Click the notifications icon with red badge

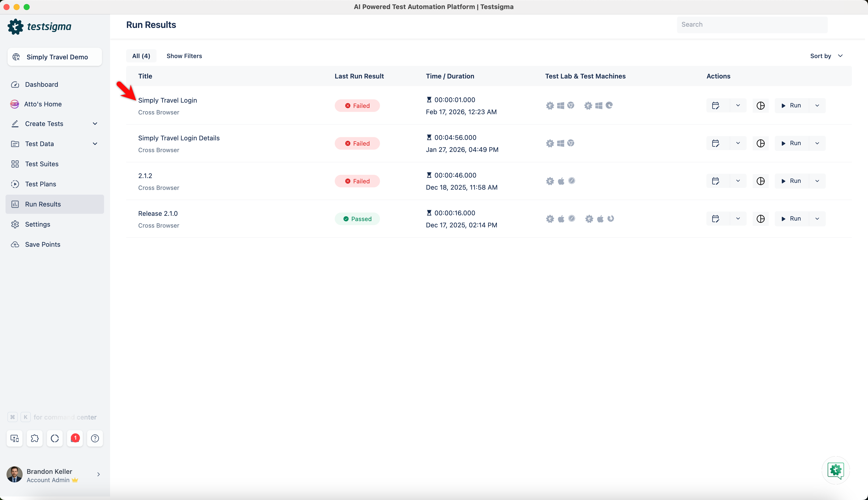click(75, 438)
